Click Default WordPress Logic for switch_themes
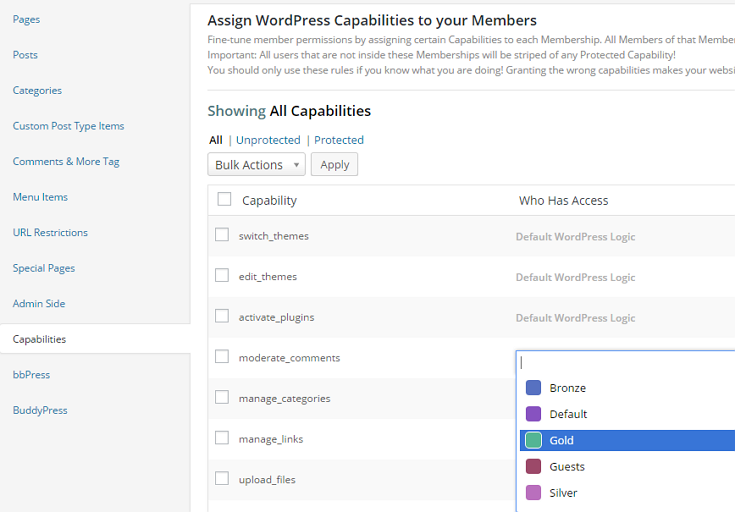Image resolution: width=735 pixels, height=512 pixels. click(x=576, y=237)
